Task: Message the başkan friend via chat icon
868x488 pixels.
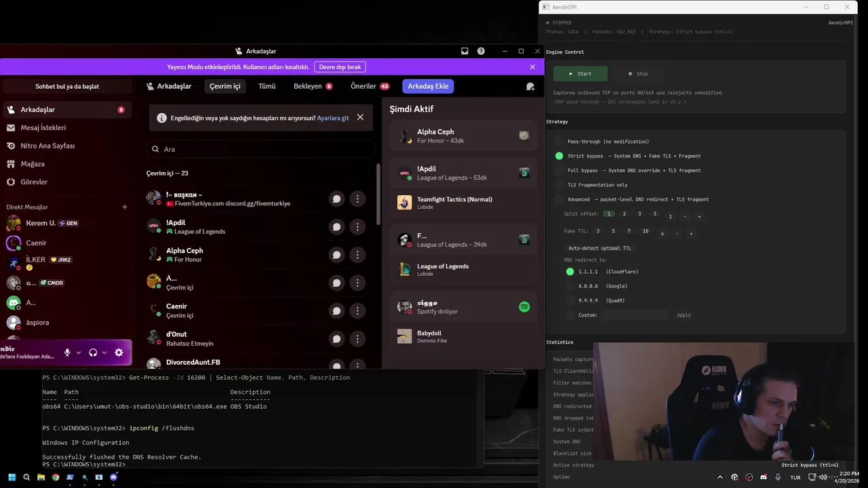Action: [x=336, y=199]
